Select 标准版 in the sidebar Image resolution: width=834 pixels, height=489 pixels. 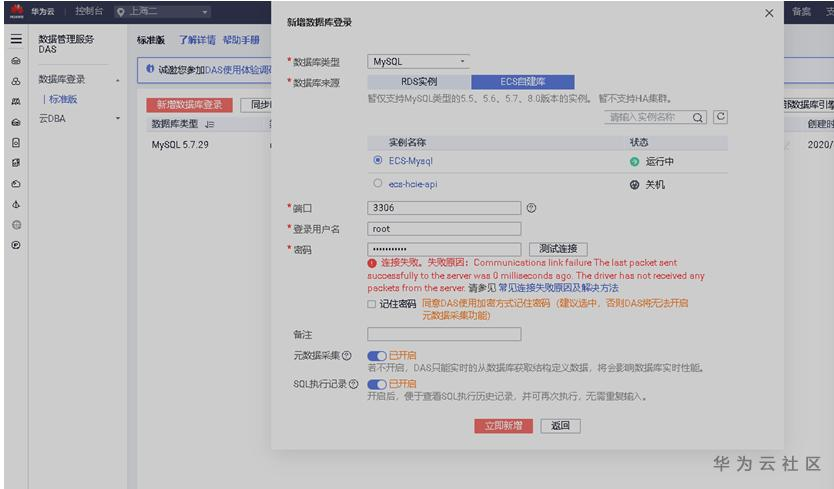63,99
